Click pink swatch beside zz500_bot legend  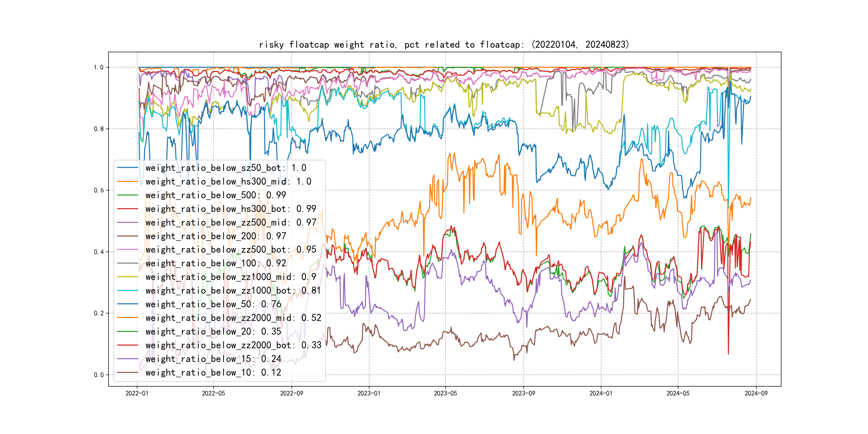[x=127, y=250]
